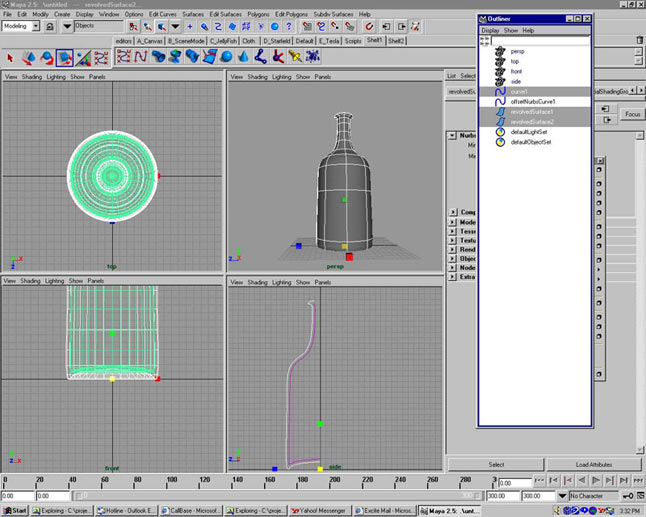The image size is (646, 517).
Task: Toggle the red magnet make live icon
Action: point(369,27)
